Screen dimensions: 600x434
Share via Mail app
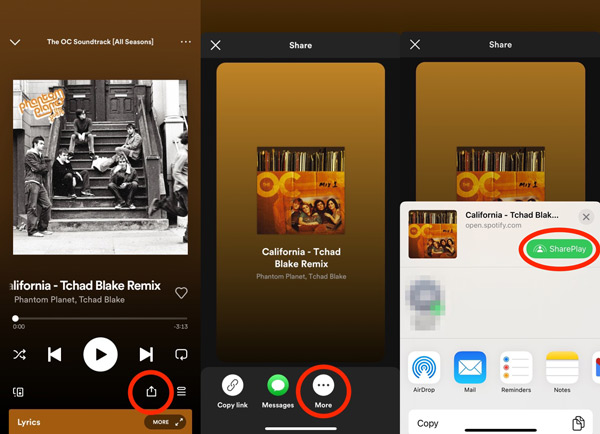tap(470, 372)
